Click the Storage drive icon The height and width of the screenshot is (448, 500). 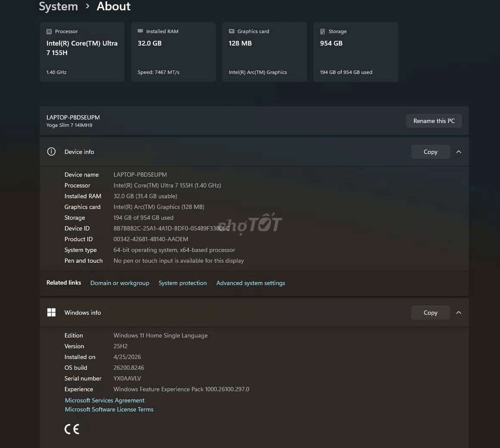click(x=322, y=32)
